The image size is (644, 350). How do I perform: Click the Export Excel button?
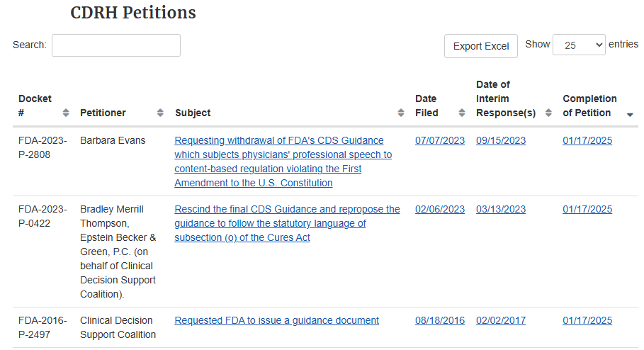point(481,46)
